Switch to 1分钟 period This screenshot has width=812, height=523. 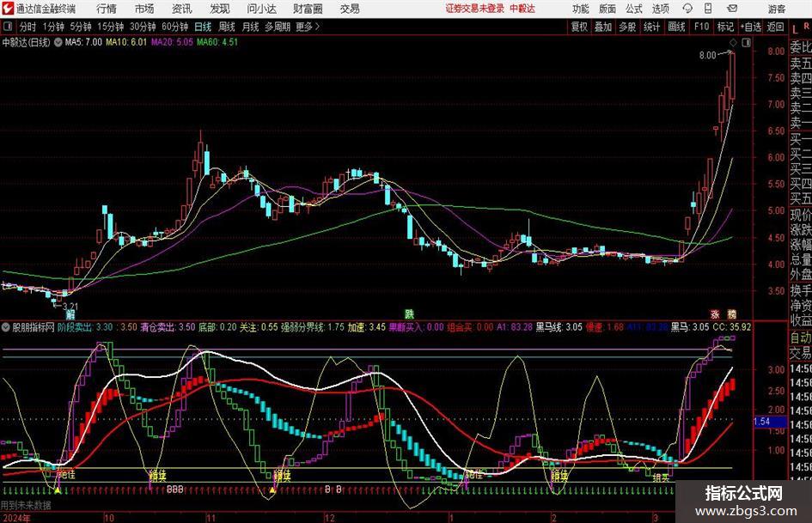[x=53, y=27]
